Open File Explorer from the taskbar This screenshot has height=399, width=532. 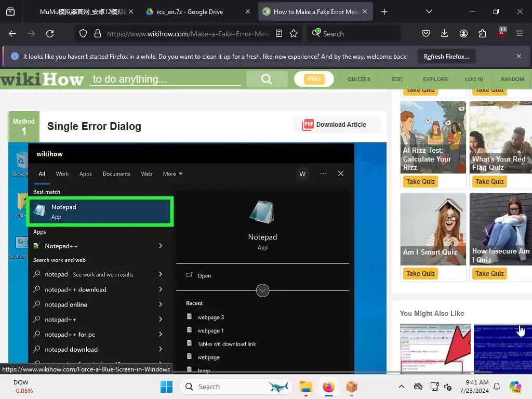(x=305, y=387)
